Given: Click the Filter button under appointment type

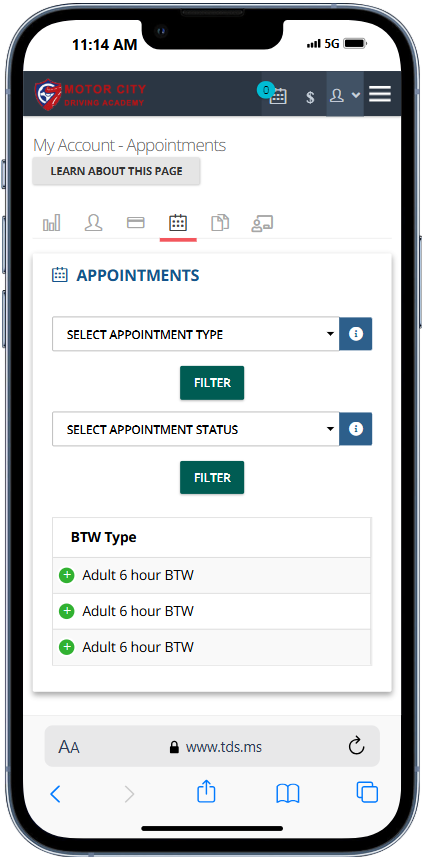Looking at the screenshot, I should (212, 383).
